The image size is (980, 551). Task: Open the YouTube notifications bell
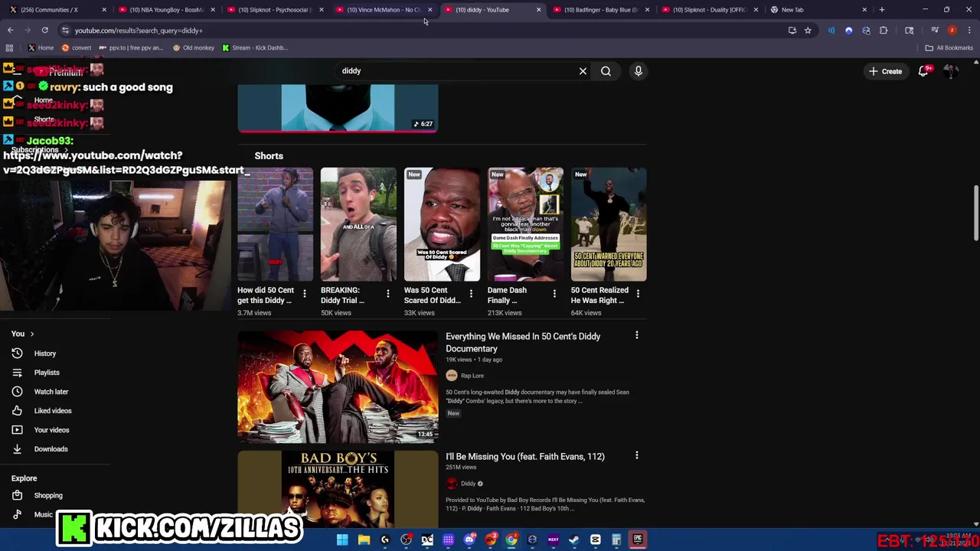point(923,71)
